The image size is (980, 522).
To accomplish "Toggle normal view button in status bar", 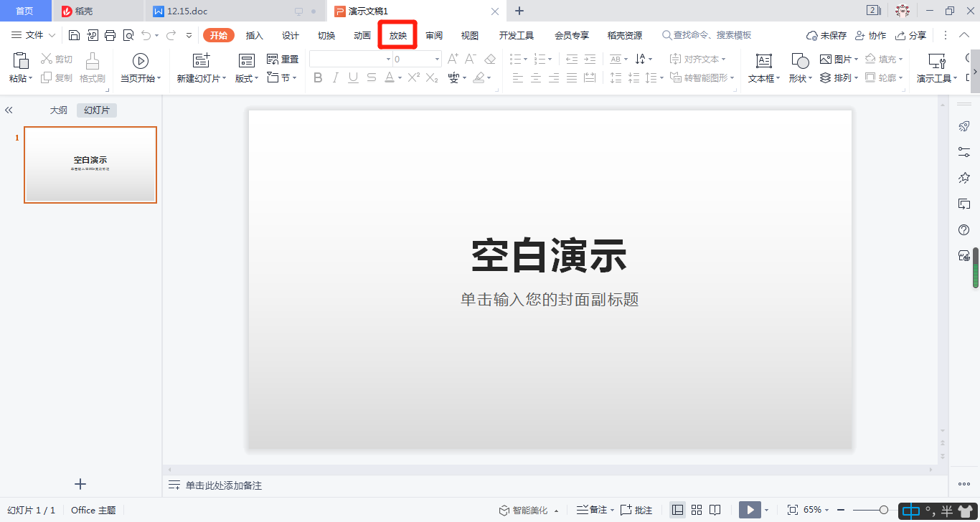I will coord(677,510).
